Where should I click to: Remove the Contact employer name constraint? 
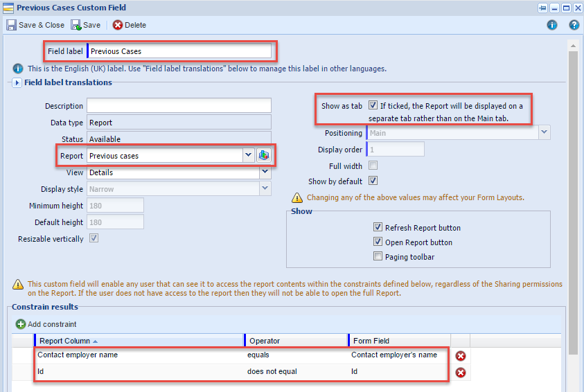pyautogui.click(x=461, y=356)
